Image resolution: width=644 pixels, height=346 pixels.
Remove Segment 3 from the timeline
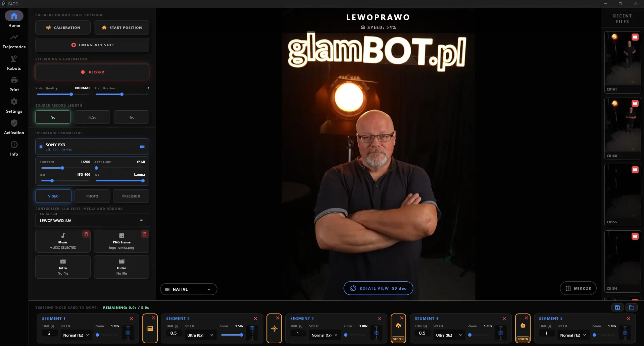click(380, 319)
